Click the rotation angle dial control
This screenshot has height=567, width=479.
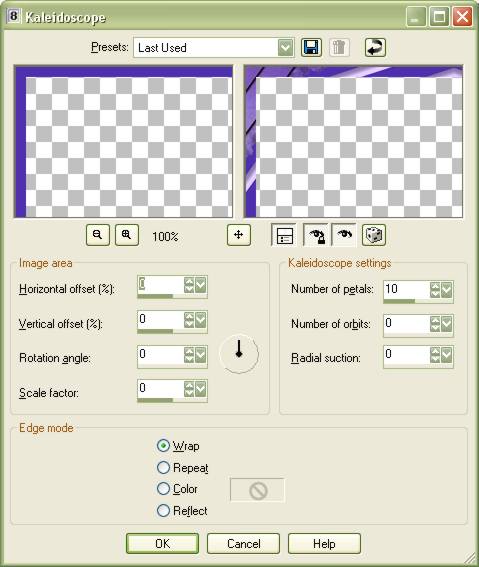[239, 354]
